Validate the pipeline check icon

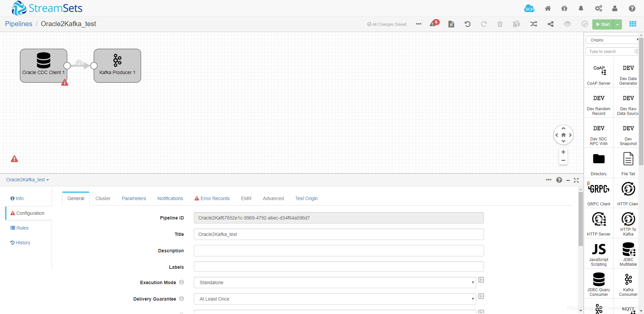click(x=585, y=24)
